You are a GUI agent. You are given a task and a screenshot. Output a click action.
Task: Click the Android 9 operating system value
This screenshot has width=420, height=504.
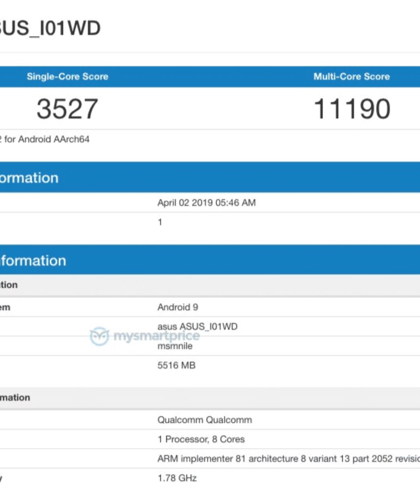coord(178,307)
